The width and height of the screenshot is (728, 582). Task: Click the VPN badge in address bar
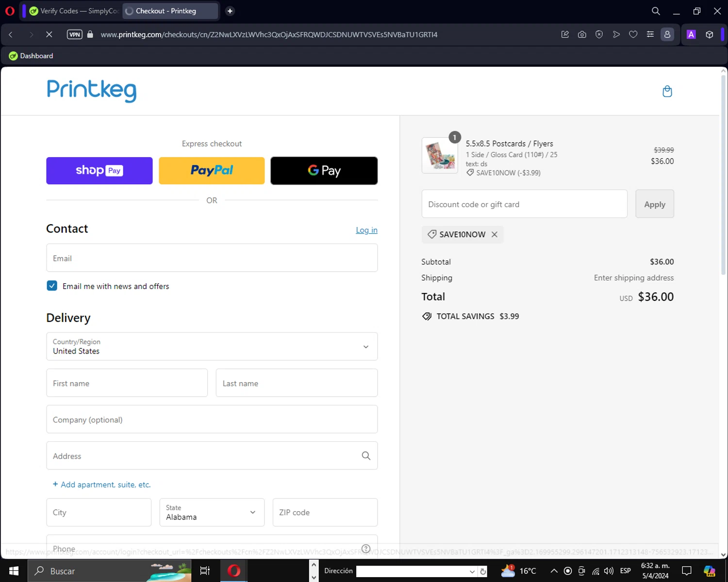[75, 34]
